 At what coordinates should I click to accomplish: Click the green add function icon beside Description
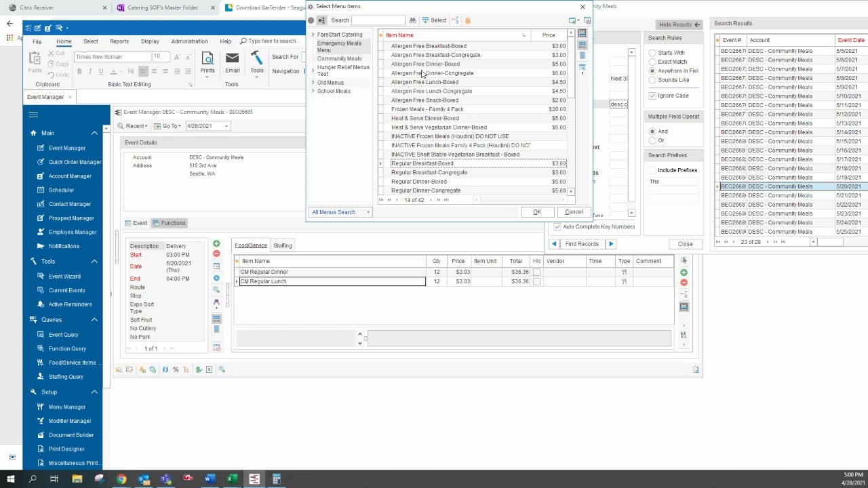[216, 244]
